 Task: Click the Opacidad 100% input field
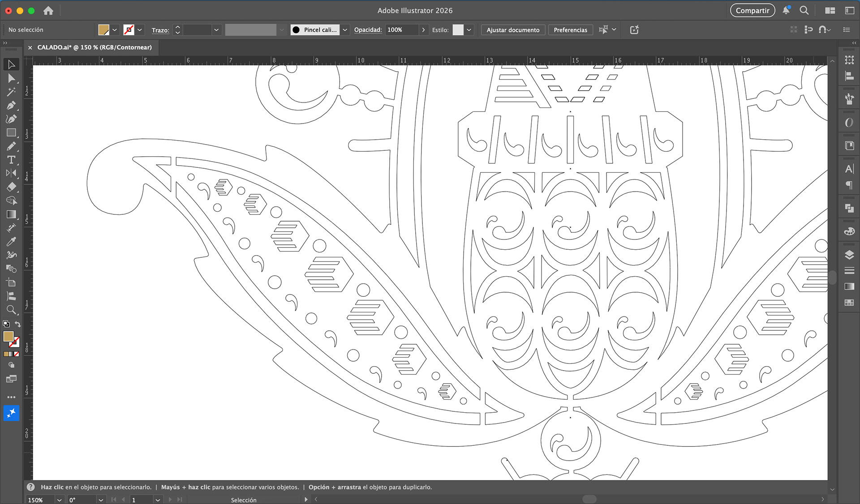click(401, 30)
